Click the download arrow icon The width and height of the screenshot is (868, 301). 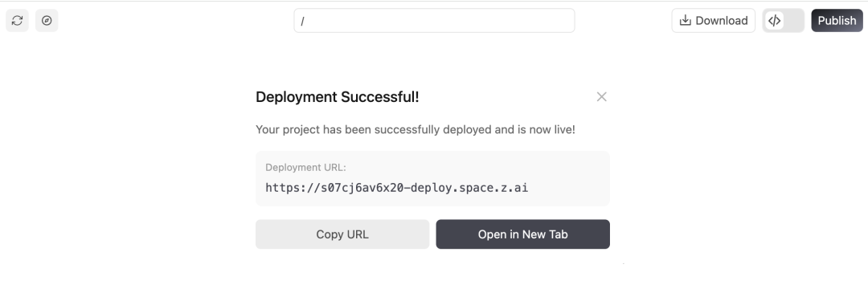pyautogui.click(x=686, y=21)
